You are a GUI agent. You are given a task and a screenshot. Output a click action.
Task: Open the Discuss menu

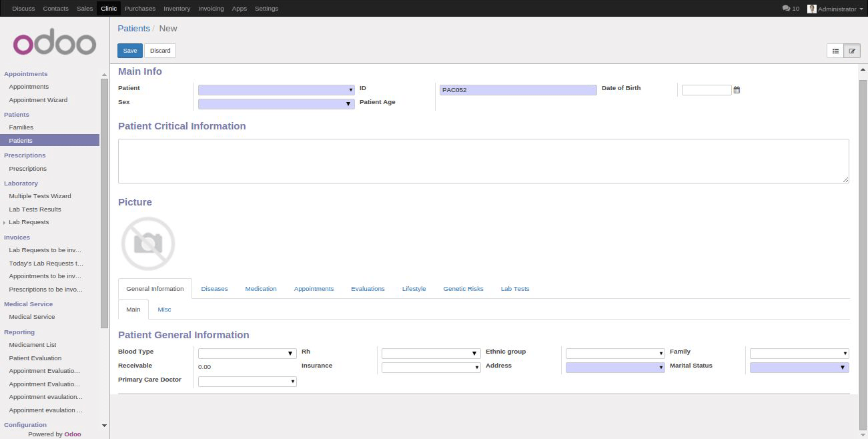23,9
